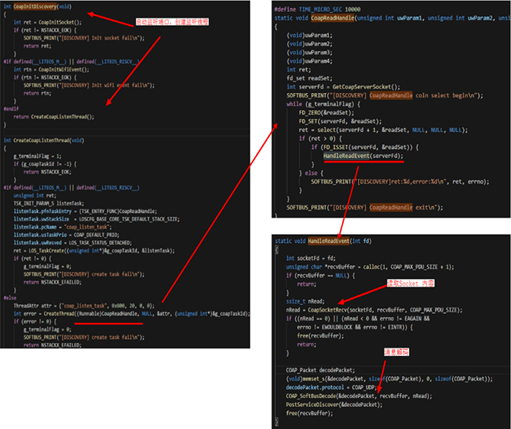511x429 pixels.
Task: Click the 'nRead = CoapSocketRecv' call line
Action: [x=374, y=310]
